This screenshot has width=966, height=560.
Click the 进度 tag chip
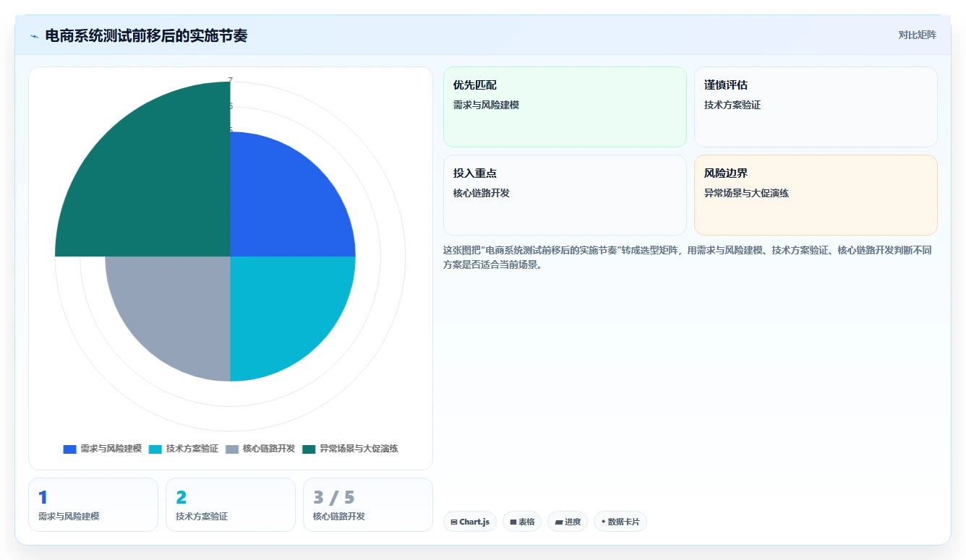point(568,522)
